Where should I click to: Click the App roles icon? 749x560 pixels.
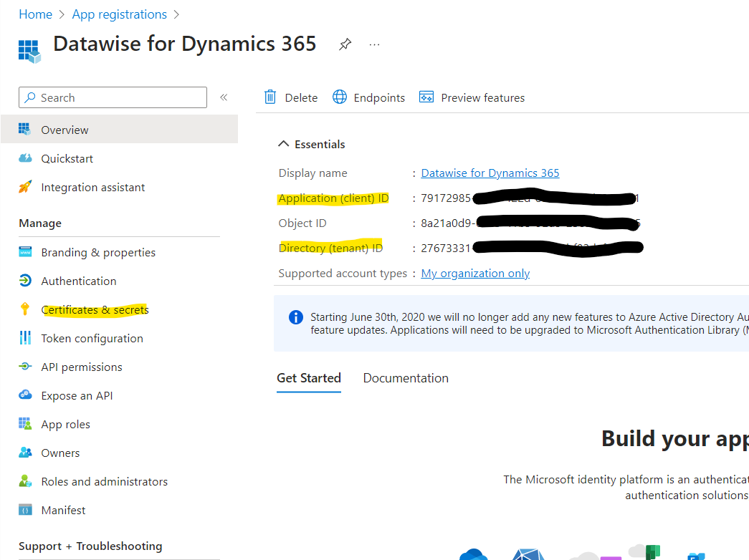click(25, 423)
